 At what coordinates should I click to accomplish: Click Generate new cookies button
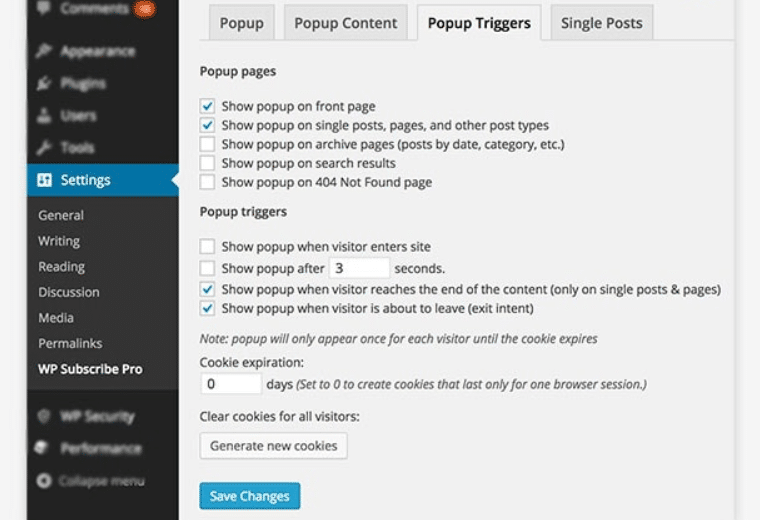click(x=273, y=446)
